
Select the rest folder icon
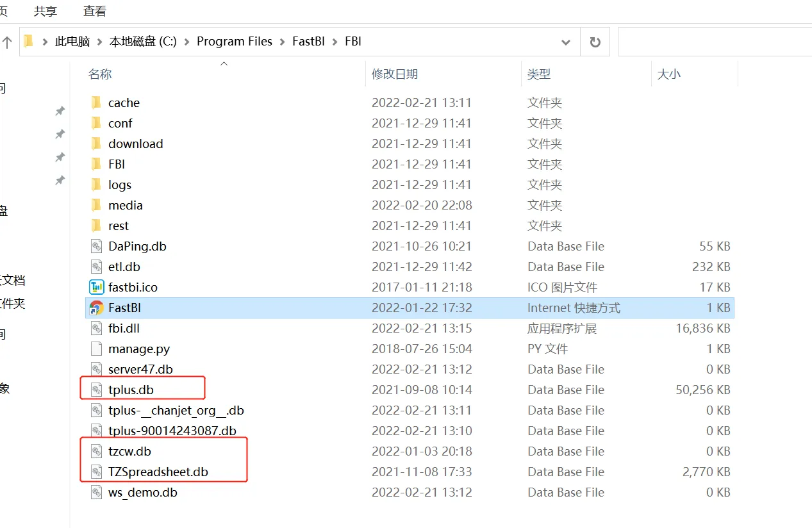tap(96, 226)
